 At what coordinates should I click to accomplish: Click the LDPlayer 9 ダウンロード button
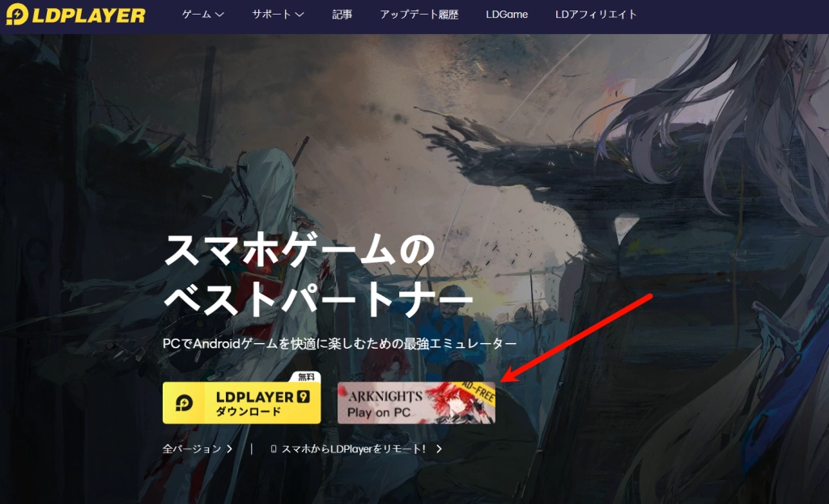(x=243, y=404)
